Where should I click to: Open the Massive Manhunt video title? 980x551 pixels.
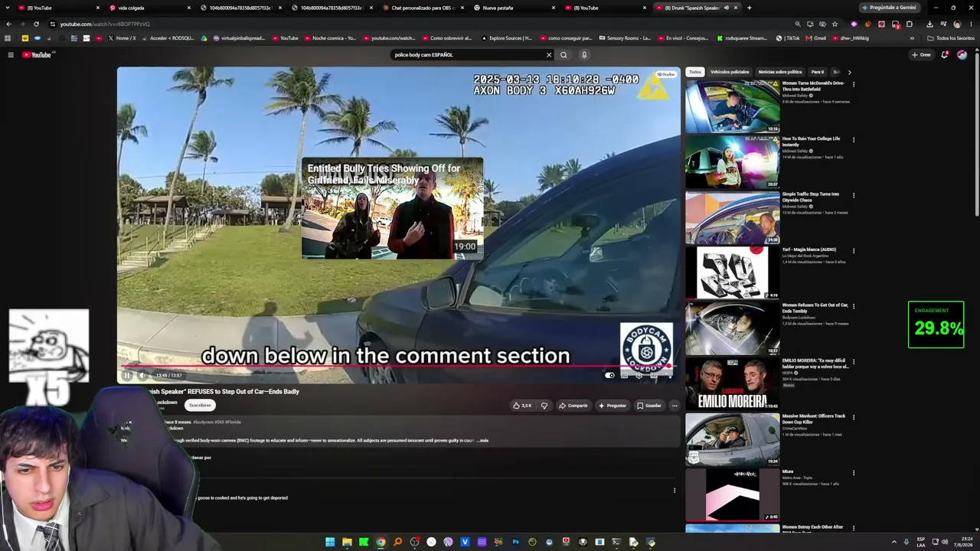click(x=814, y=419)
